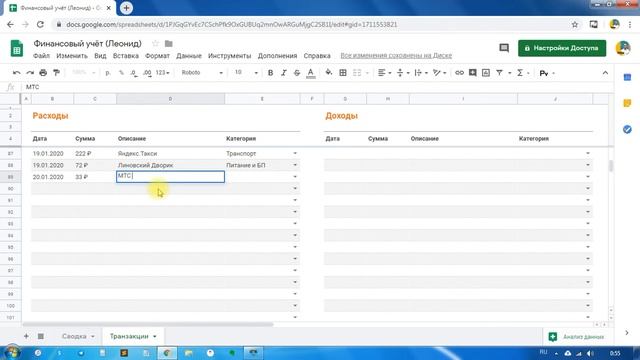The height and width of the screenshot is (360, 640).
Task: Open the all sheets list icon
Action: (x=41, y=336)
